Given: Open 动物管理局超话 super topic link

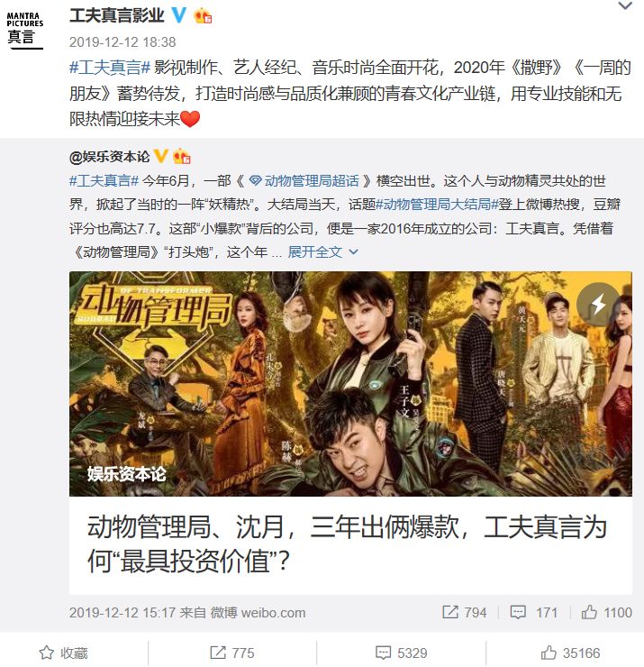Looking at the screenshot, I should click(x=304, y=181).
